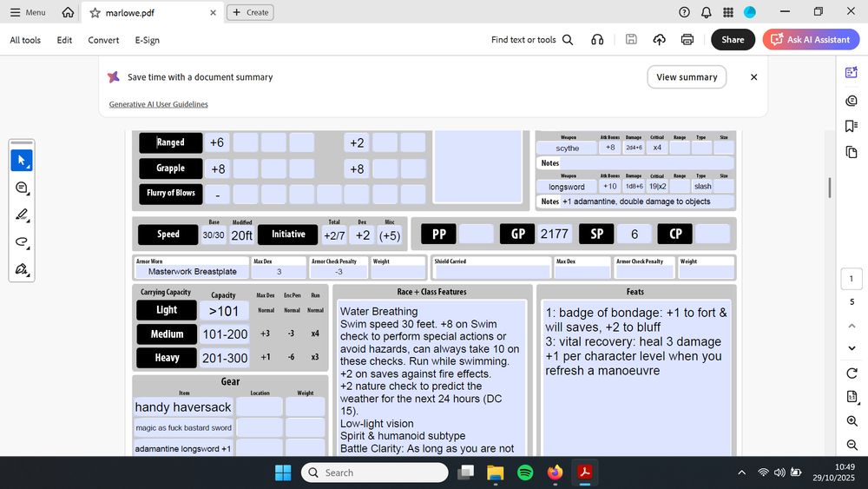Click the scythe weapon name field
The height and width of the screenshot is (489, 868).
coord(566,148)
